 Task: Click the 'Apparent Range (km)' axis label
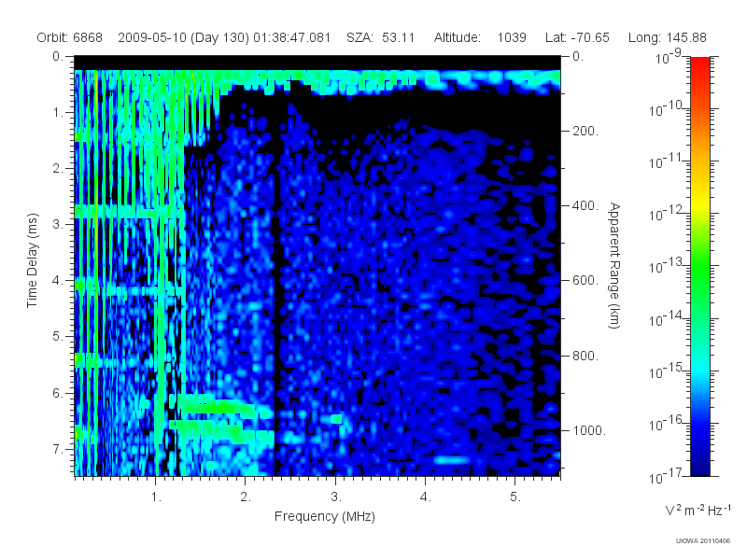point(615,266)
